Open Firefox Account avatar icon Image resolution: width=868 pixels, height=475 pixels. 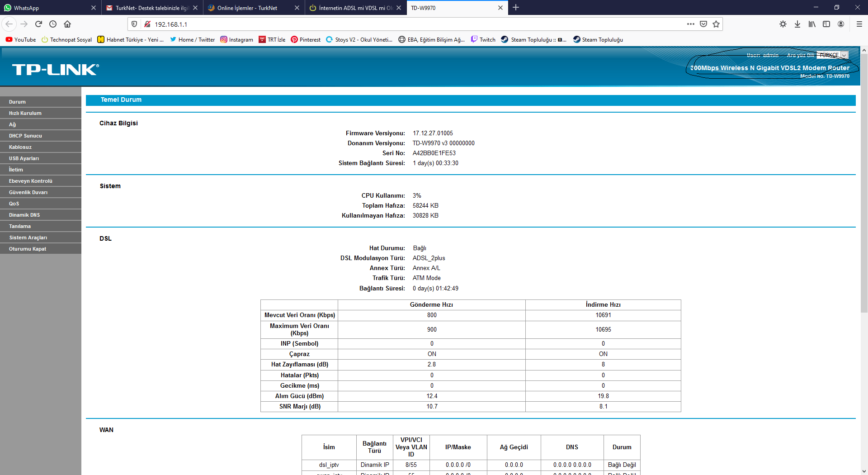coord(841,24)
